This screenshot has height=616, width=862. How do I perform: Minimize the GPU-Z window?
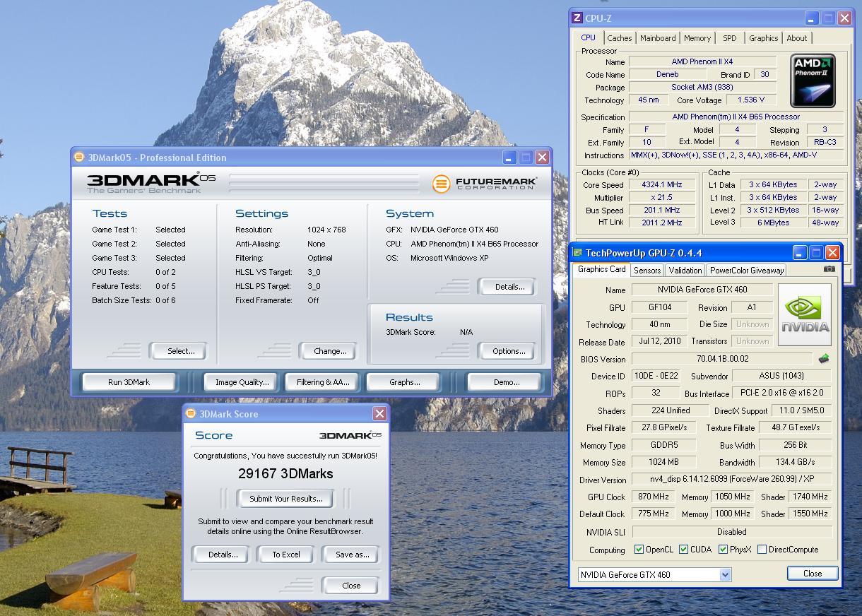[x=800, y=252]
